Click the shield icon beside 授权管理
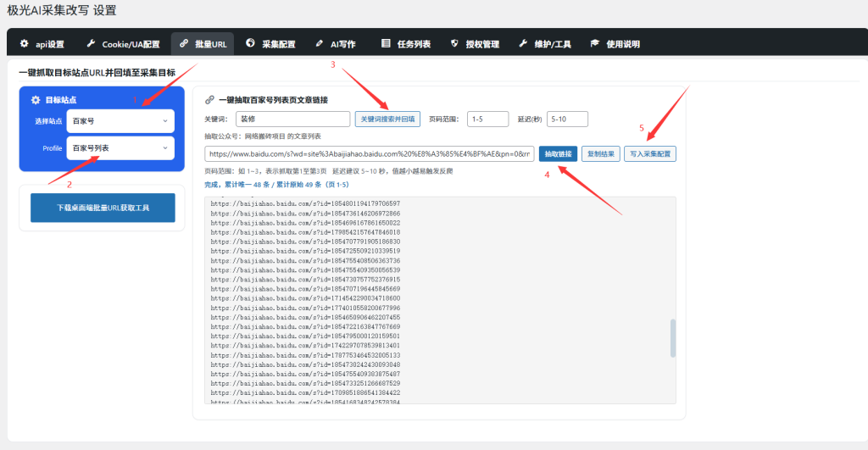Viewport: 868px width, 450px height. click(454, 43)
